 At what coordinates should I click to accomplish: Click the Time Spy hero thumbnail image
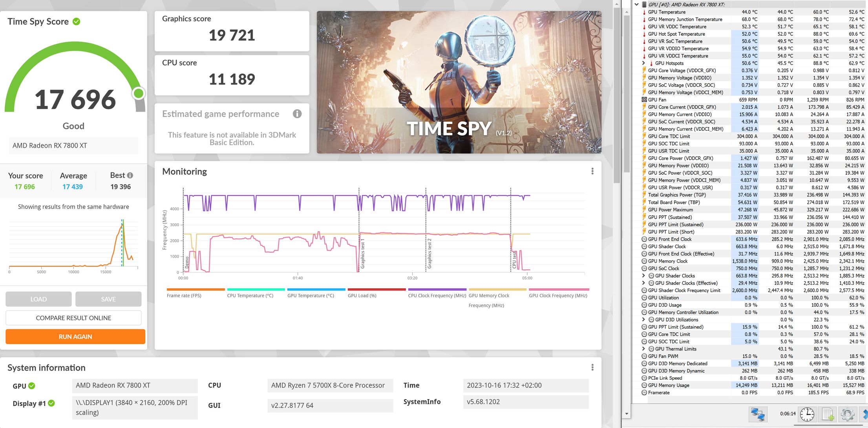coord(459,82)
